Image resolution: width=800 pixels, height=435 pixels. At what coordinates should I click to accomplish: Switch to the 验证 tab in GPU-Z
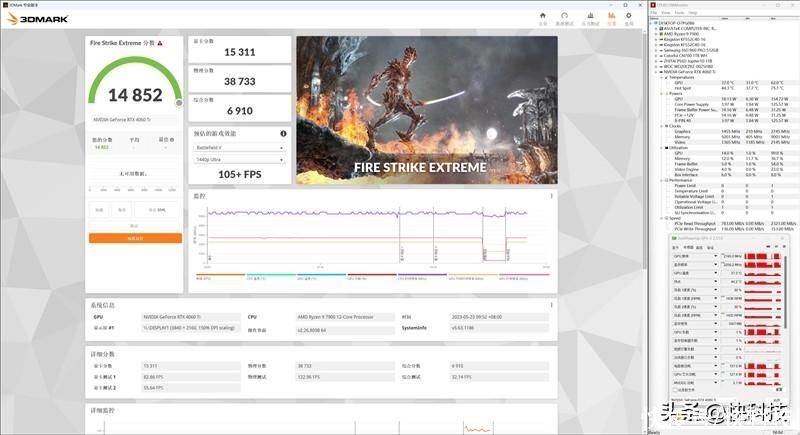(710, 248)
